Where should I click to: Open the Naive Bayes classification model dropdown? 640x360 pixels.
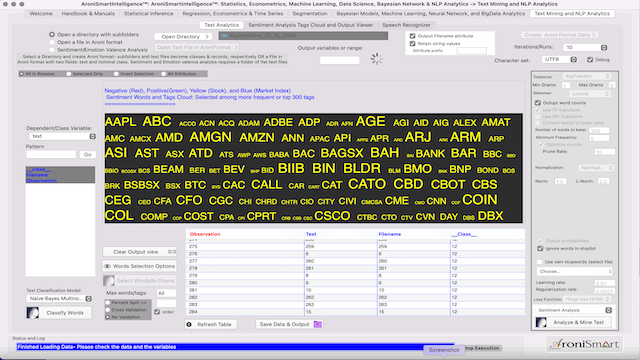point(60,299)
